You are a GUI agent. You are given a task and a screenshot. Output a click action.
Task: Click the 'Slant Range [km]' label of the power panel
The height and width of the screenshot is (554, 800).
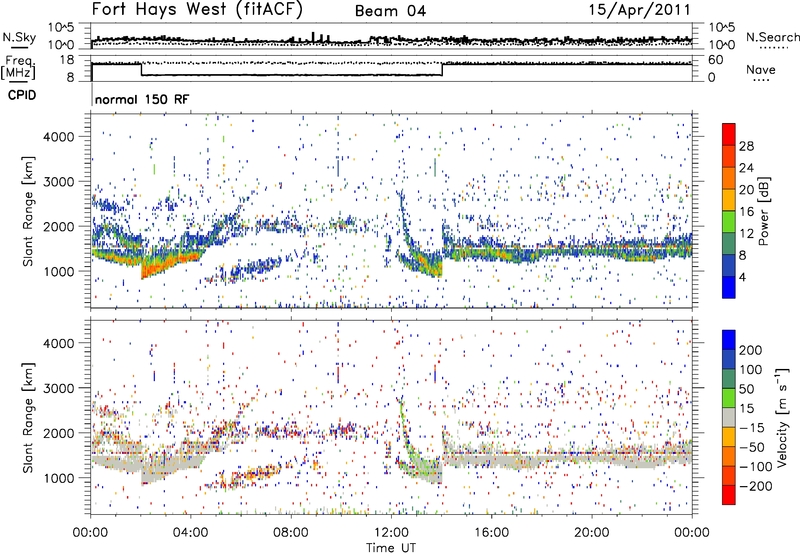[28, 211]
